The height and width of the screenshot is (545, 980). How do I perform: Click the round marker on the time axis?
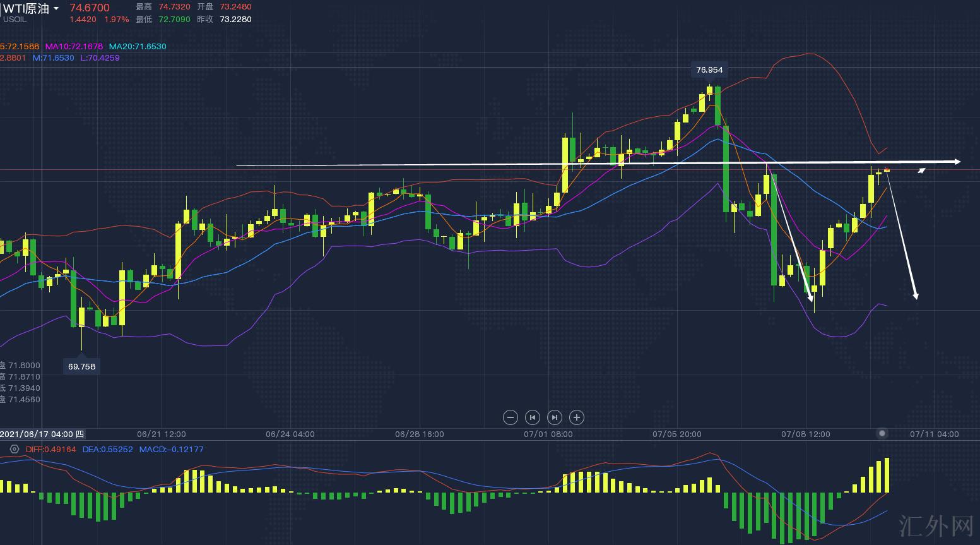[882, 433]
